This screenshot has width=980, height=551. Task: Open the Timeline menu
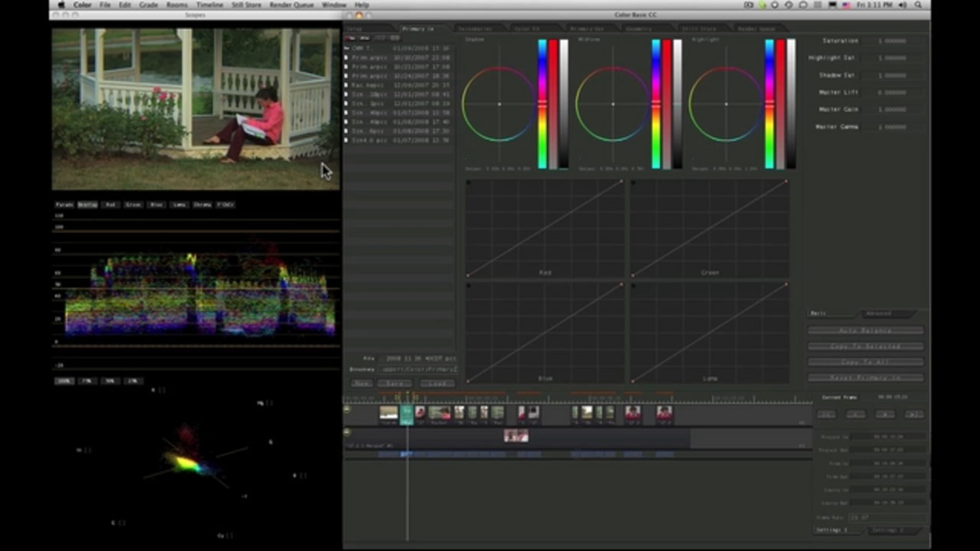[209, 5]
